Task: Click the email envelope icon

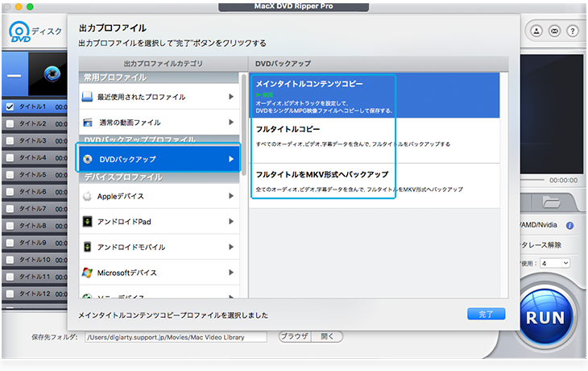Action: (555, 31)
